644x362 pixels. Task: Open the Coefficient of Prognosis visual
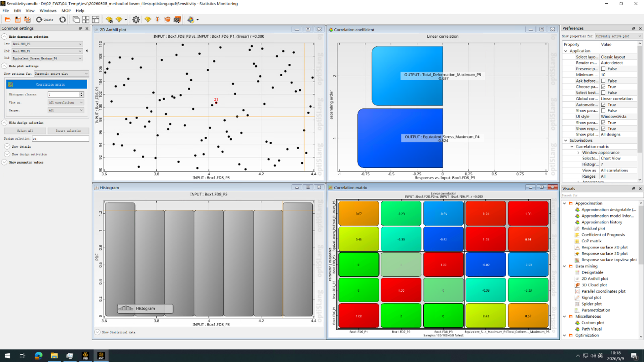point(603,235)
